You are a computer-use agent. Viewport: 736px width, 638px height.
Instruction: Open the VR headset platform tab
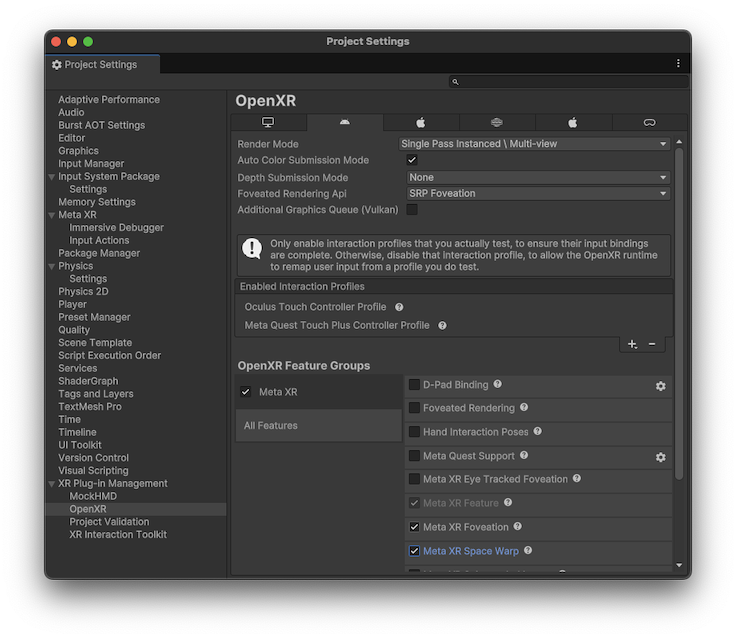[x=649, y=123]
